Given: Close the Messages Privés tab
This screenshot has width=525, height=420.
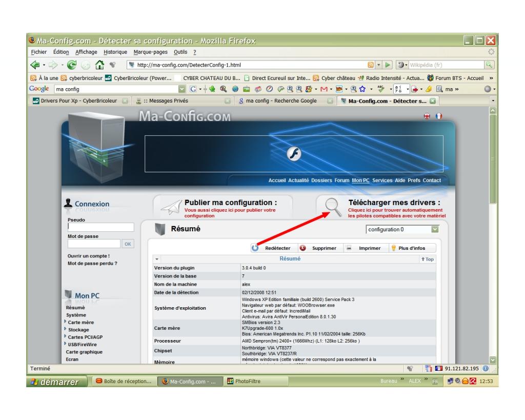Looking at the screenshot, I should (x=227, y=101).
